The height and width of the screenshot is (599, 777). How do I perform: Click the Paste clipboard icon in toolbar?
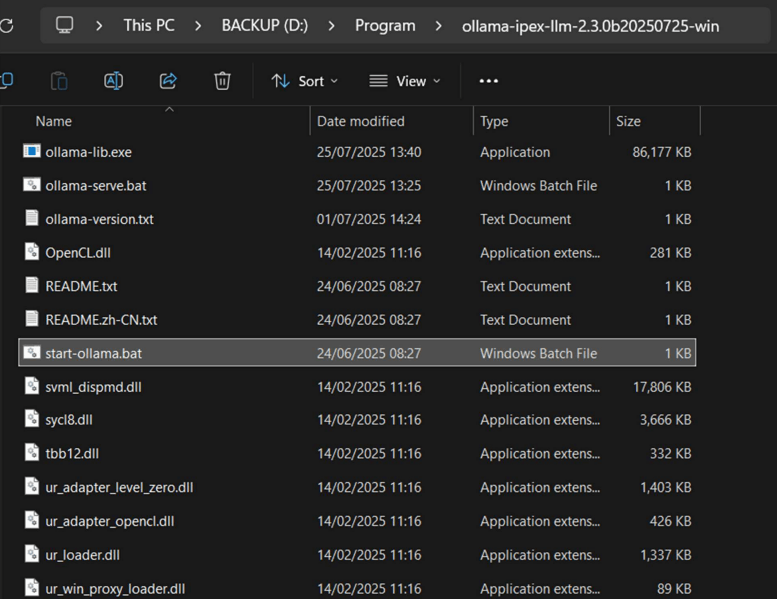pos(59,81)
